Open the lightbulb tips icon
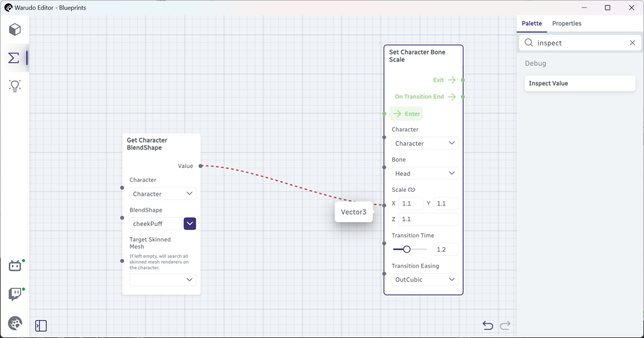The image size is (644, 338). click(x=15, y=86)
